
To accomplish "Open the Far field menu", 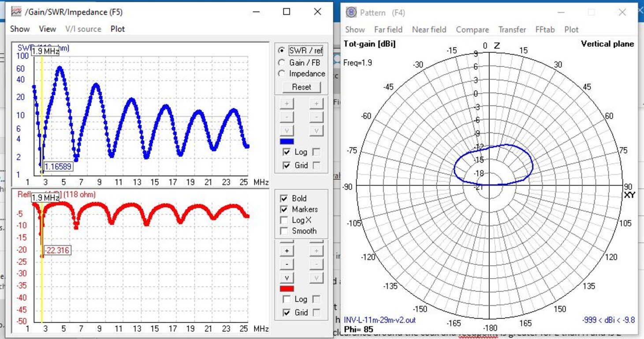I will point(388,30).
